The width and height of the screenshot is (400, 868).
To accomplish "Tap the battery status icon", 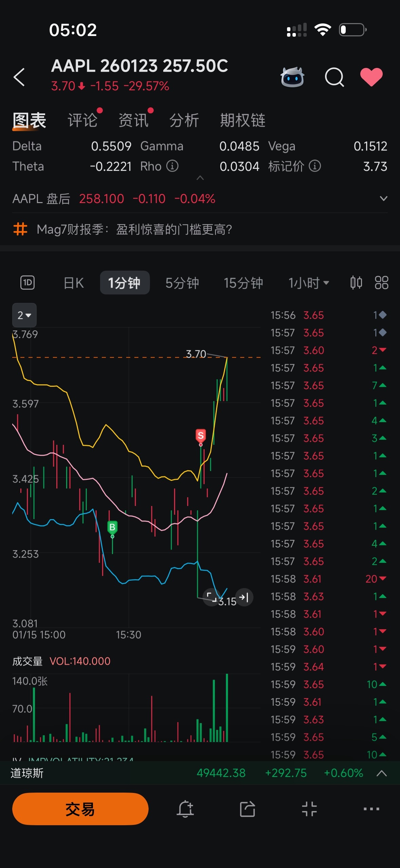I will pyautogui.click(x=353, y=30).
